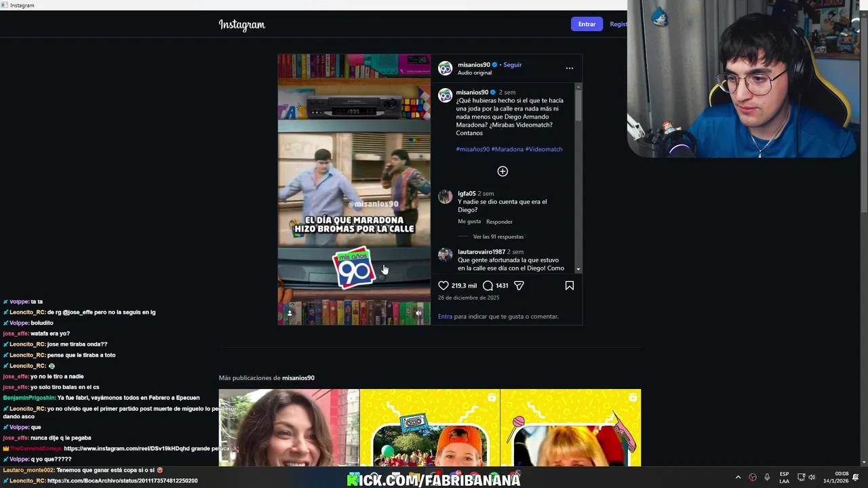This screenshot has width=868, height=488.
Task: Click the 26 de diciembre de 2025 date
Action: [469, 298]
